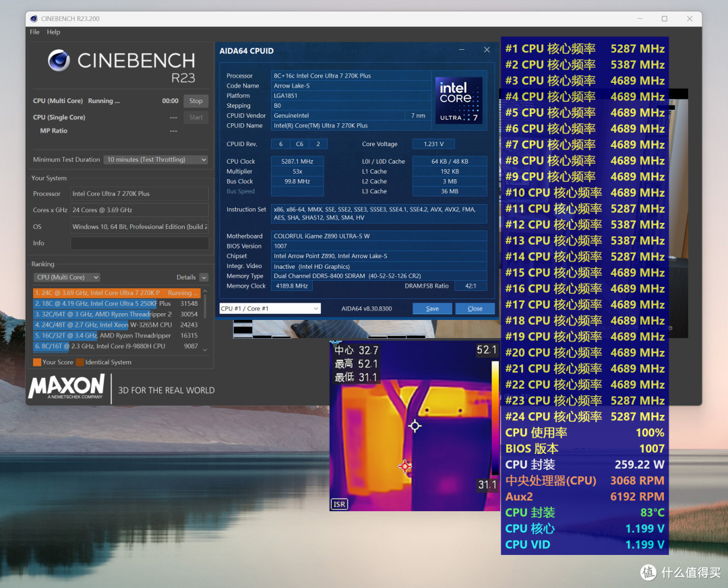The height and width of the screenshot is (588, 728).
Task: Maximize the Cinebench window
Action: click(x=665, y=19)
